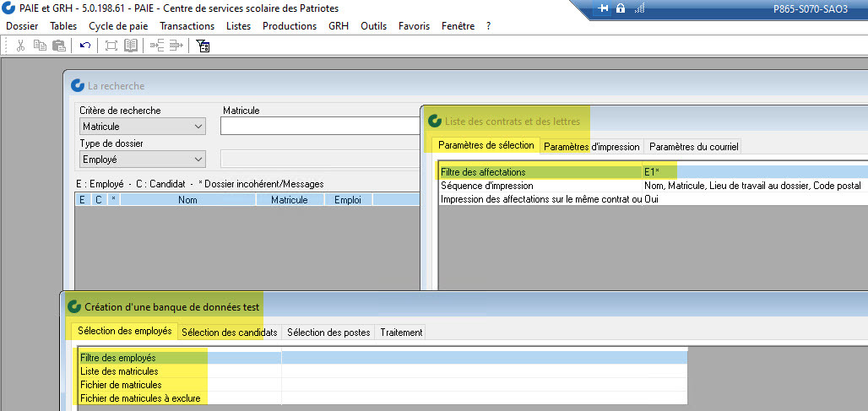
Task: Open the GRH menu
Action: (339, 26)
